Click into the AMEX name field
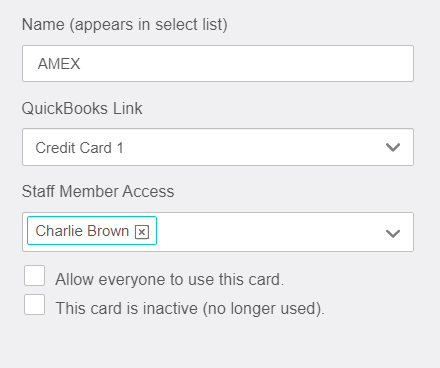Viewport: 440px width, 368px height. (218, 64)
